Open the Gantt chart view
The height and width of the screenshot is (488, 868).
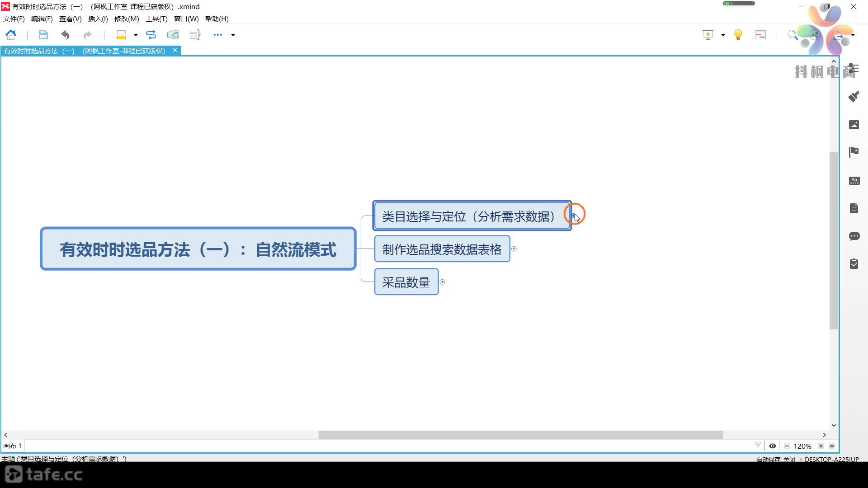[x=760, y=35]
